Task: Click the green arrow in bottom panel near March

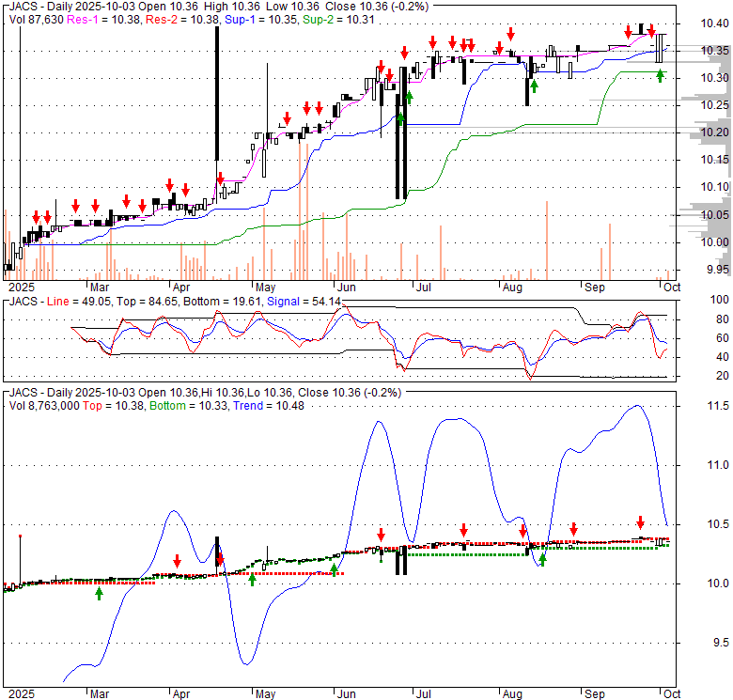Action: tap(99, 593)
